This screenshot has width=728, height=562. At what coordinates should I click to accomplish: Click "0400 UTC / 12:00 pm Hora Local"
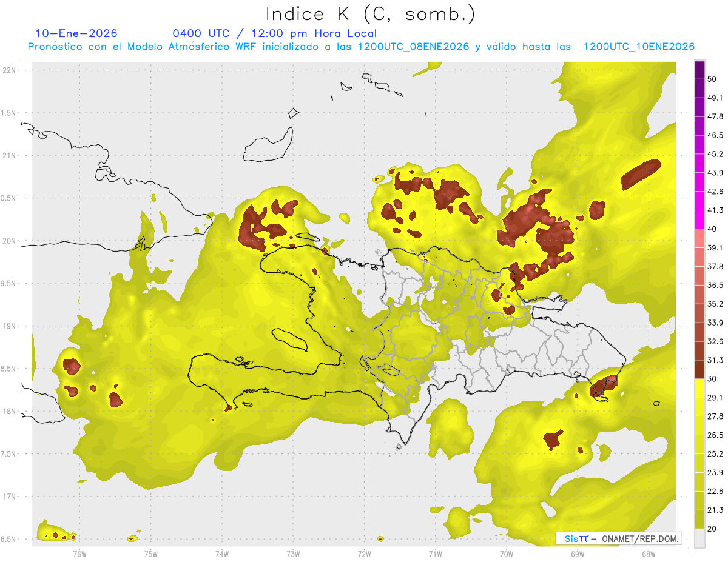coord(275,33)
